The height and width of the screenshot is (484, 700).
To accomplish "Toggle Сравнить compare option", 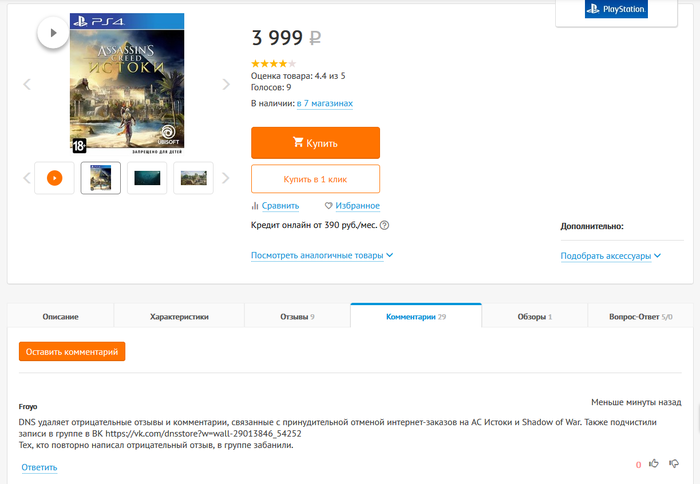I will 275,205.
